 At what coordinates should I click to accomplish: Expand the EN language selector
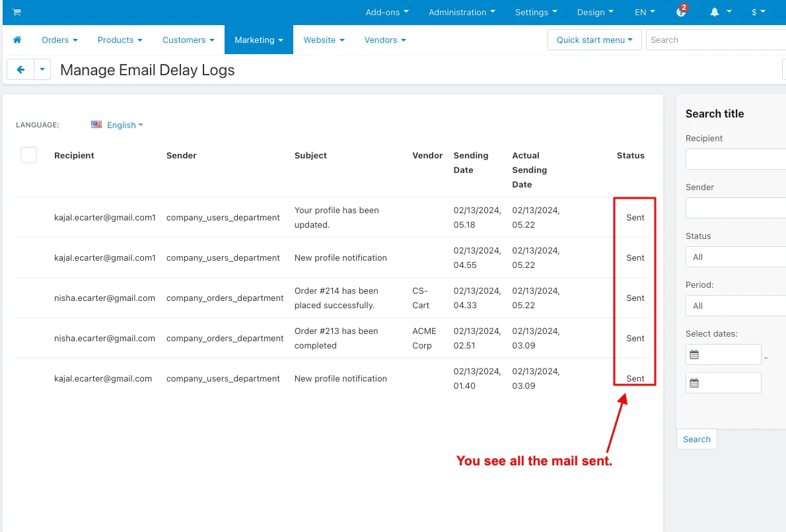(x=645, y=12)
